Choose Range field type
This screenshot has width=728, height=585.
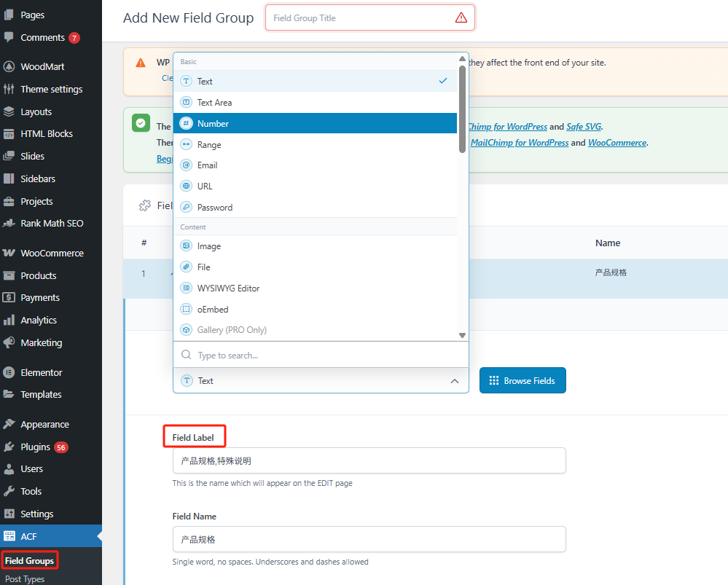click(x=316, y=144)
